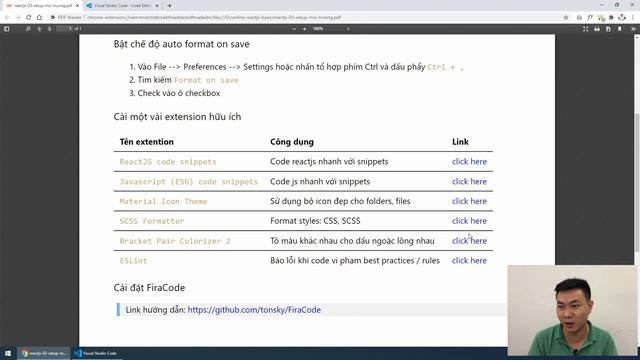Image resolution: width=640 pixels, height=360 pixels.
Task: Click the 'Material Icon Theme' cell
Action: point(163,201)
